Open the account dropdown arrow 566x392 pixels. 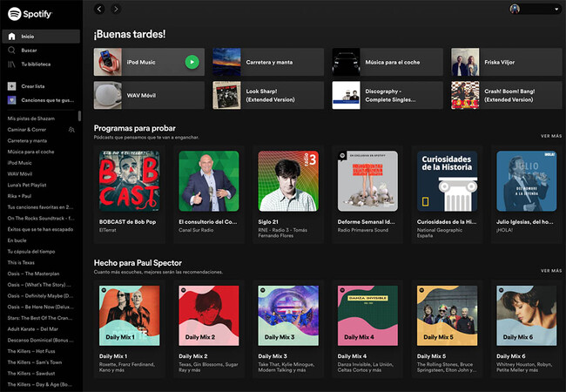click(x=556, y=10)
